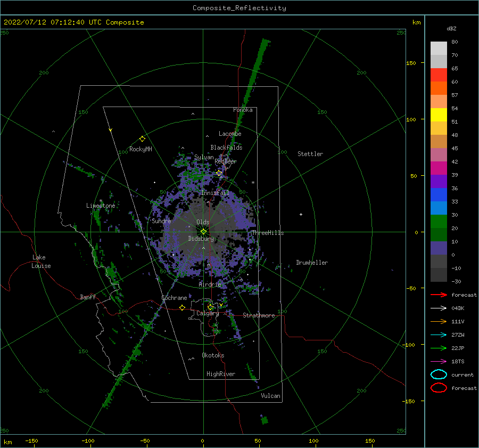Screen dimensions: 479x448
Task: Pick the red 60-65 dBZ legend swatch
Action: tap(439, 75)
